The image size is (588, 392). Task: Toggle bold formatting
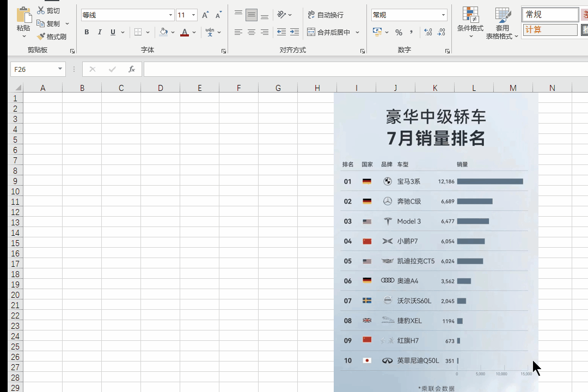(x=87, y=32)
